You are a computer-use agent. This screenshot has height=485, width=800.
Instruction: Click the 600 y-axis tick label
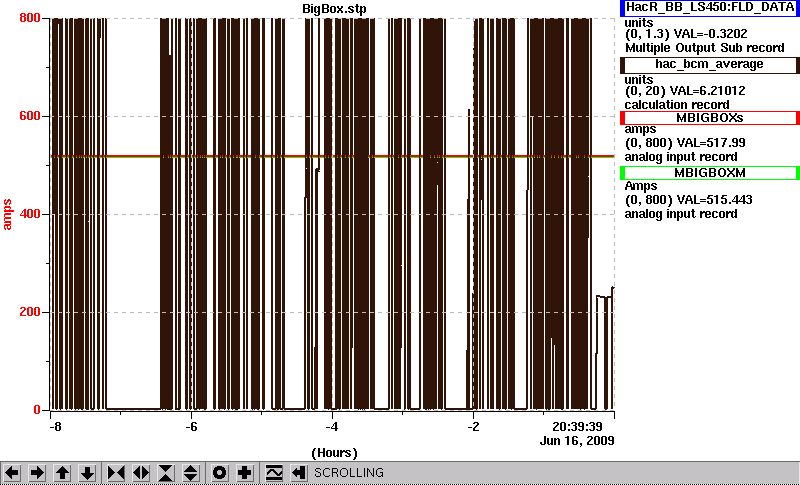pos(30,116)
